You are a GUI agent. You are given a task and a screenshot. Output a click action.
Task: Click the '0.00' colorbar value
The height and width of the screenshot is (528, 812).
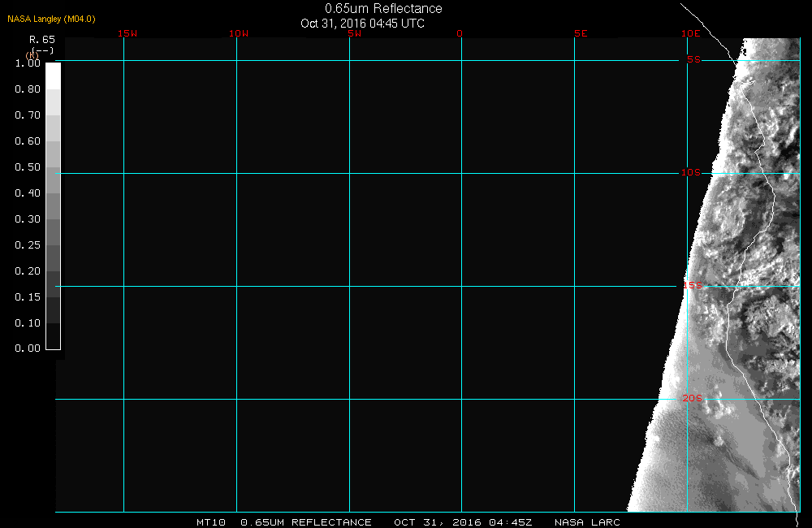click(28, 348)
